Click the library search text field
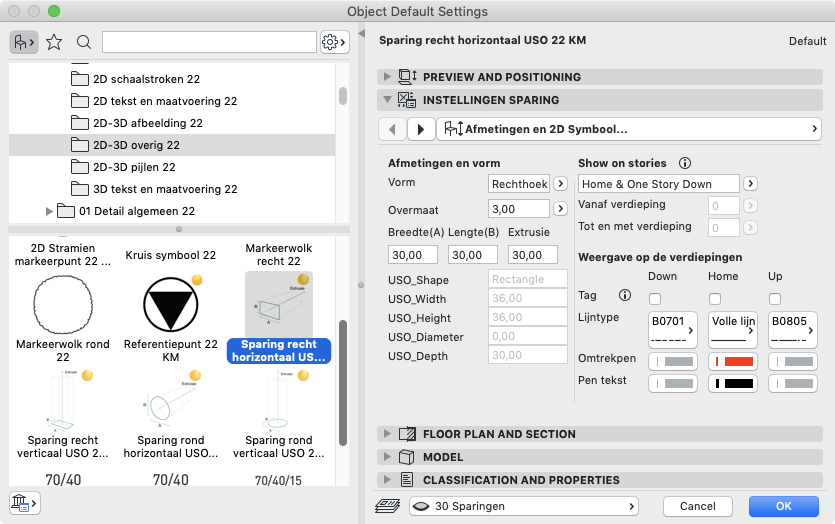The image size is (835, 524). tap(209, 42)
